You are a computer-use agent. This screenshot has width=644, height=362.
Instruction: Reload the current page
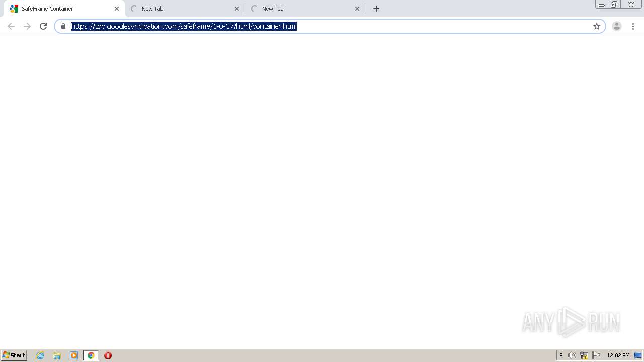pos(43,26)
